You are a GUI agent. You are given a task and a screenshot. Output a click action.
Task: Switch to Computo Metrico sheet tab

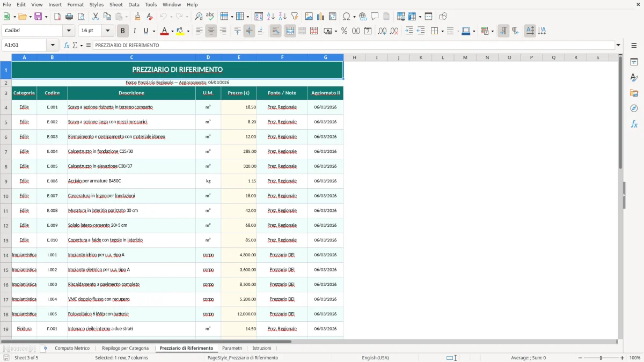point(72,348)
